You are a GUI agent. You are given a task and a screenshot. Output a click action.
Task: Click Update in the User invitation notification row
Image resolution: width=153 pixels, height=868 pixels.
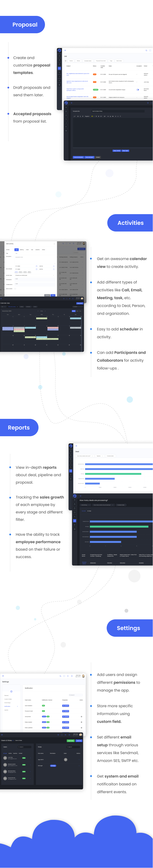coord(66,706)
